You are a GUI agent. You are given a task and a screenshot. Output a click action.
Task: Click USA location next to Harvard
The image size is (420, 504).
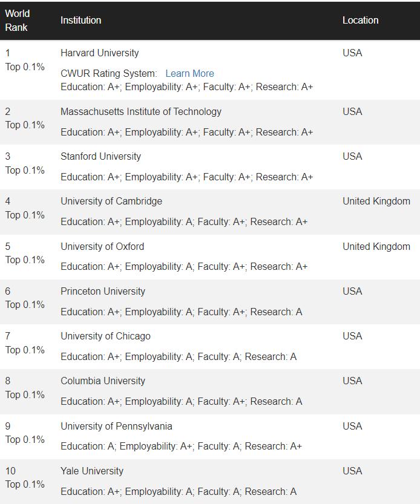(353, 53)
